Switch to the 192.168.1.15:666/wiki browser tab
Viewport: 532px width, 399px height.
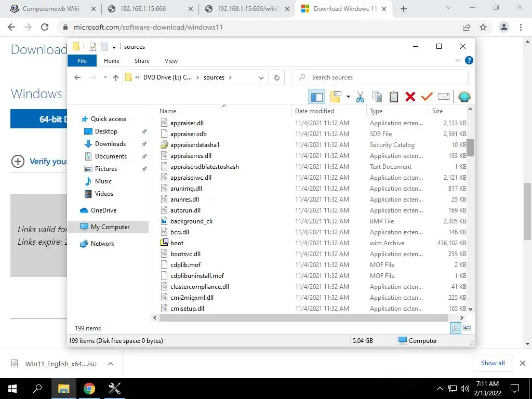[x=248, y=9]
